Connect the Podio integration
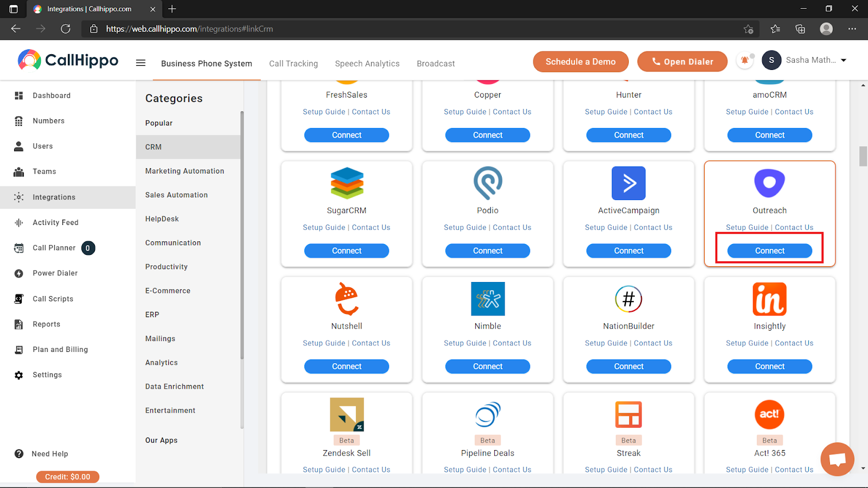The width and height of the screenshot is (868, 488). (488, 251)
